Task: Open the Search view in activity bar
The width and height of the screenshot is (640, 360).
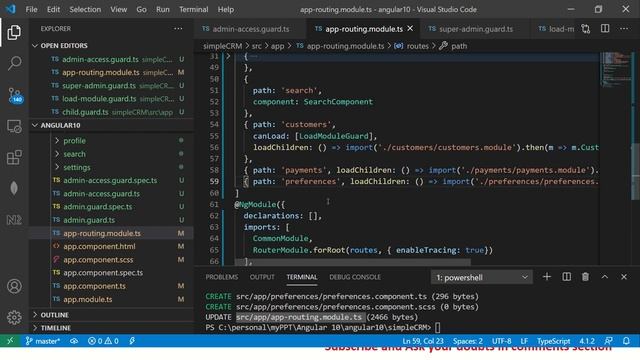Action: (14, 63)
